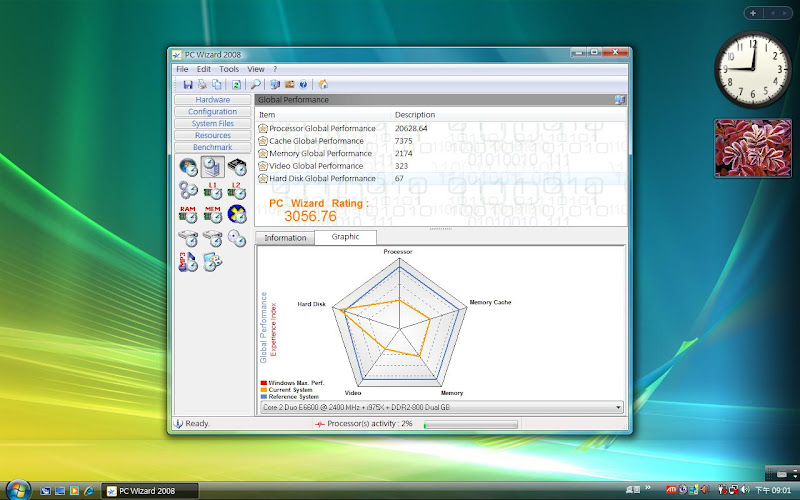Click the PC Wizard Rating 3056.76 value

point(310,216)
